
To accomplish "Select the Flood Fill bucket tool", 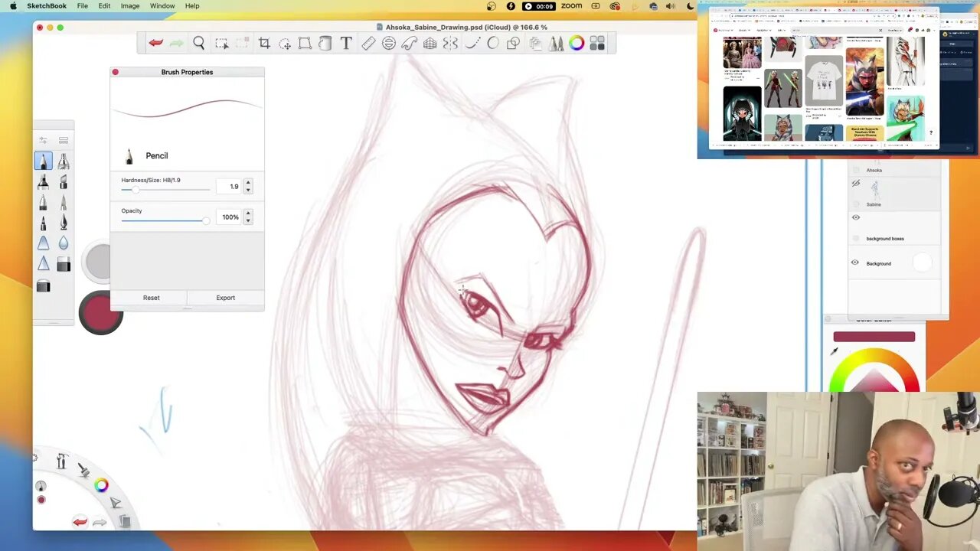I will tap(325, 44).
